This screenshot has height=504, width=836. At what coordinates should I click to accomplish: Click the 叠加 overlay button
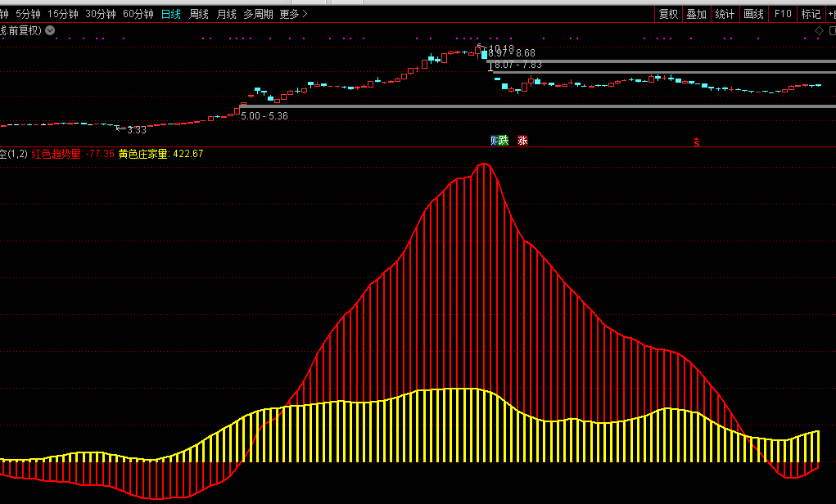696,14
